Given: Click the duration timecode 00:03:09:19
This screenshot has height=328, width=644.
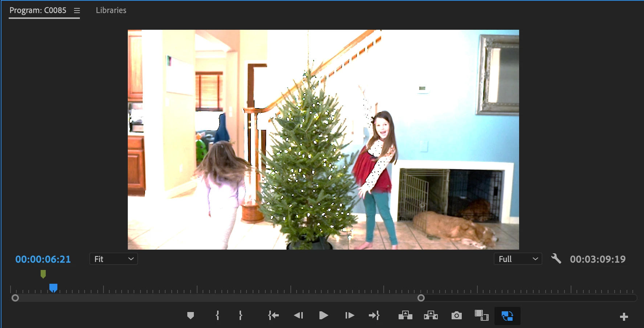Looking at the screenshot, I should 598,259.
